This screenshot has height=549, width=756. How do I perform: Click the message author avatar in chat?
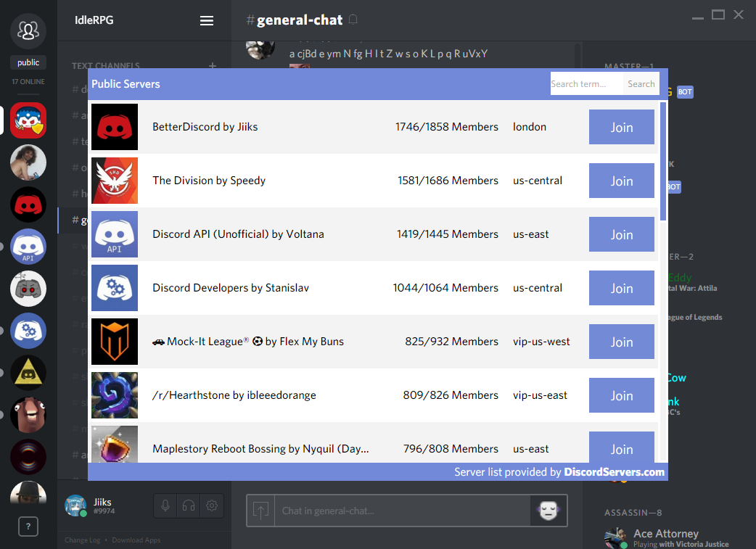click(x=260, y=49)
